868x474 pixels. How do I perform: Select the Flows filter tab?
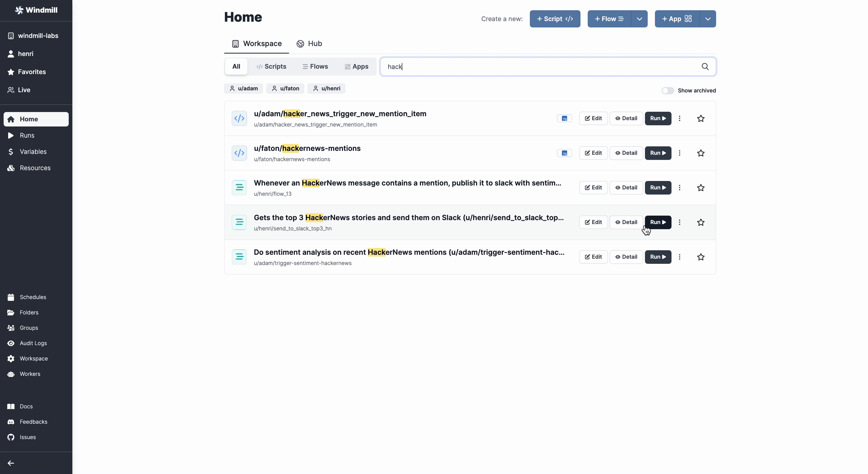coord(315,66)
